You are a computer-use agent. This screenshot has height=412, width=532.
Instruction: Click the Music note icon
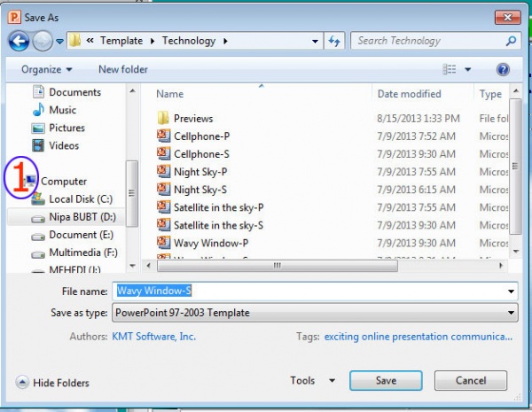[x=38, y=110]
